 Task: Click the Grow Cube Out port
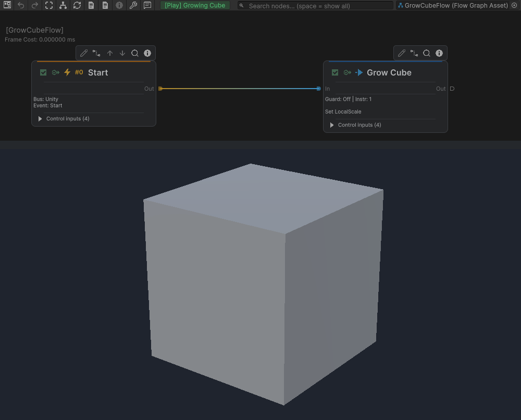pos(452,89)
